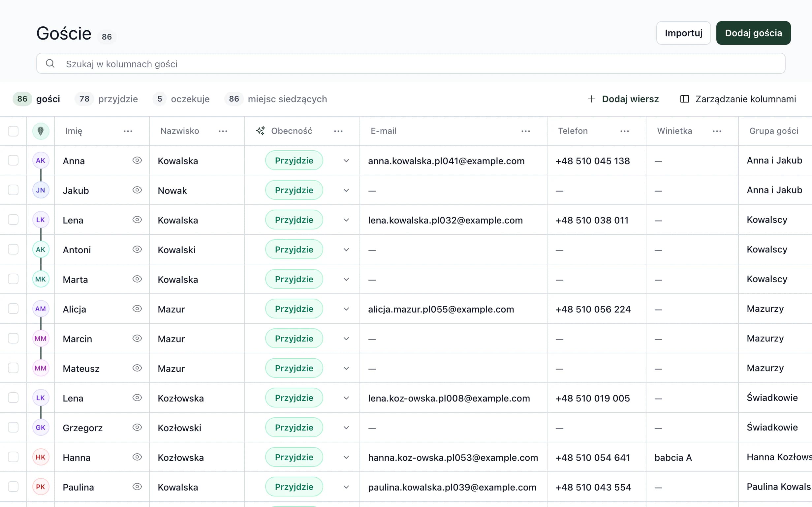
Task: Open the Winietka column three-dot menu
Action: pos(717,131)
